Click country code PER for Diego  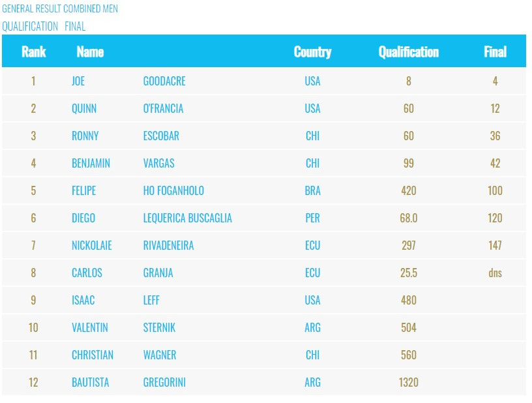click(312, 218)
